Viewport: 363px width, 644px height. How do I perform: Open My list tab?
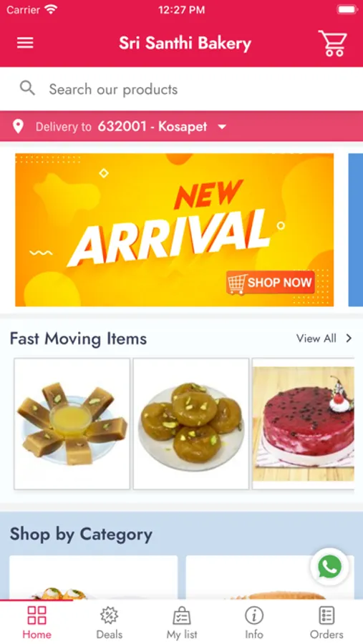tap(182, 623)
